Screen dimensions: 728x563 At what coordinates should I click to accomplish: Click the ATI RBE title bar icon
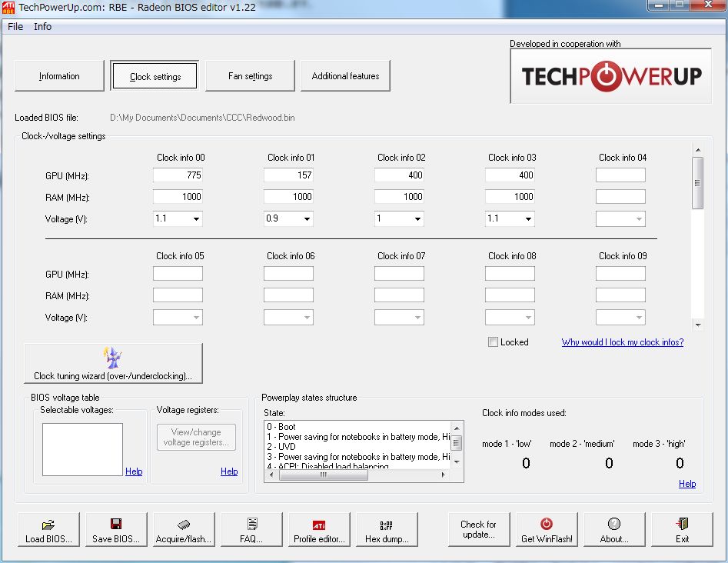tap(8, 7)
